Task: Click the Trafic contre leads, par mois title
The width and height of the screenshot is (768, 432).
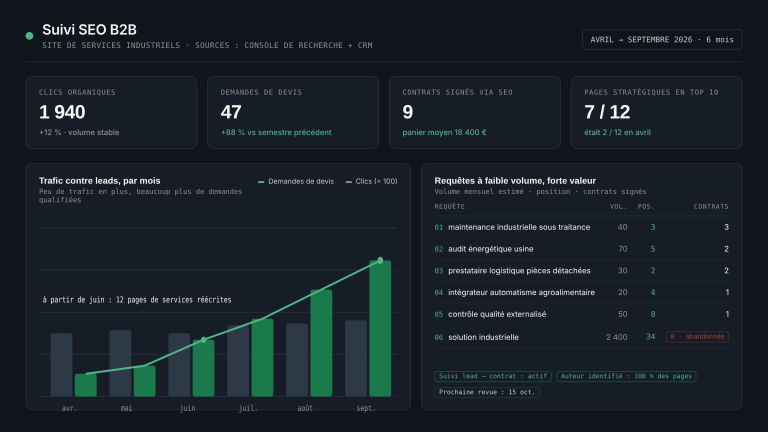Action: [x=99, y=181]
